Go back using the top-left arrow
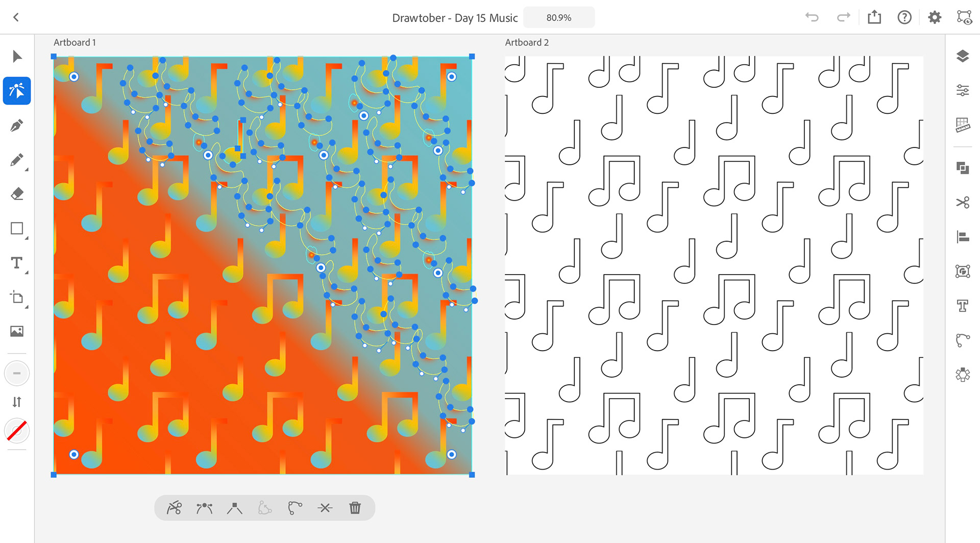The width and height of the screenshot is (980, 543). 16,17
